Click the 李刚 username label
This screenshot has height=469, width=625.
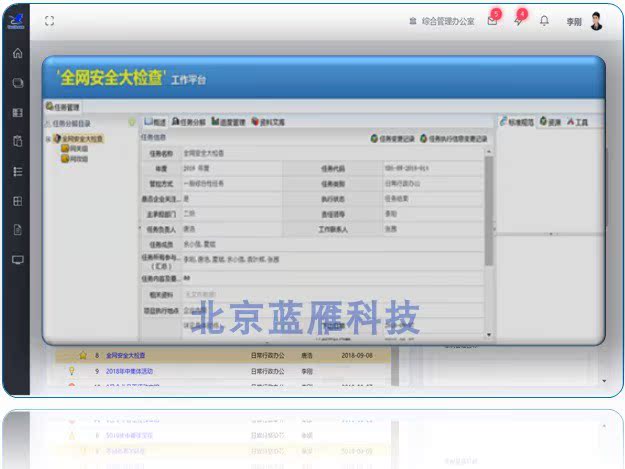pos(574,22)
